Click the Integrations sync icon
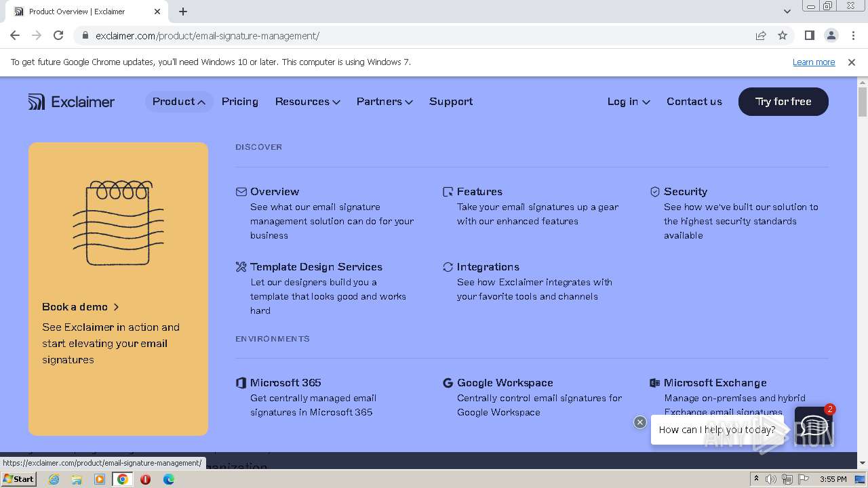Image resolution: width=868 pixels, height=488 pixels. pos(448,267)
